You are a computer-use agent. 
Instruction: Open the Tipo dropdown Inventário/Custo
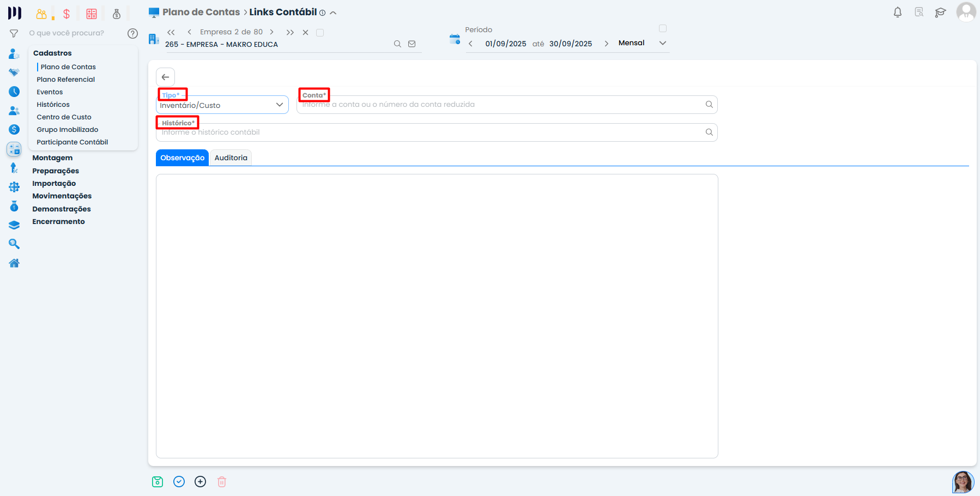[x=222, y=105]
